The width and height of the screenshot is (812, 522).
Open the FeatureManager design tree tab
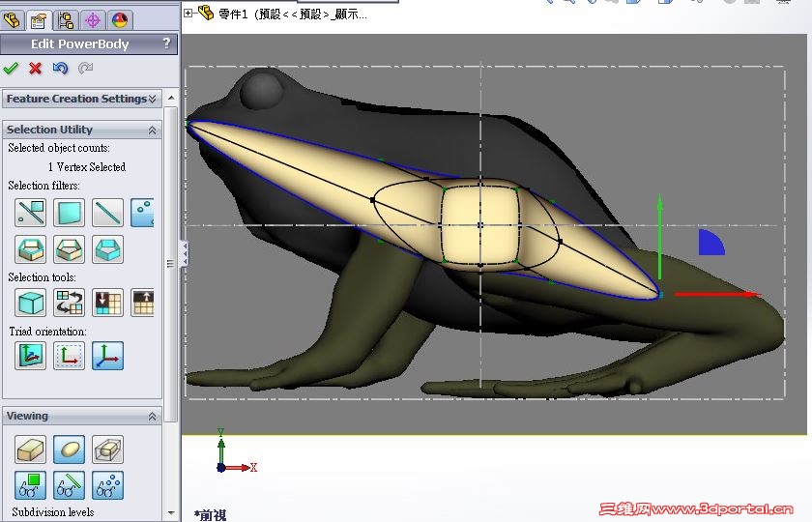pyautogui.click(x=12, y=20)
